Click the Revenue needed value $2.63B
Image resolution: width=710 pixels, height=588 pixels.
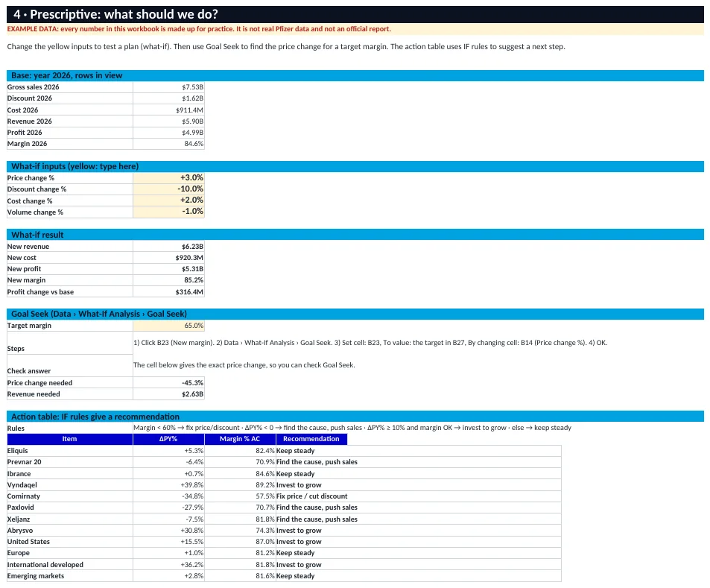(168, 394)
